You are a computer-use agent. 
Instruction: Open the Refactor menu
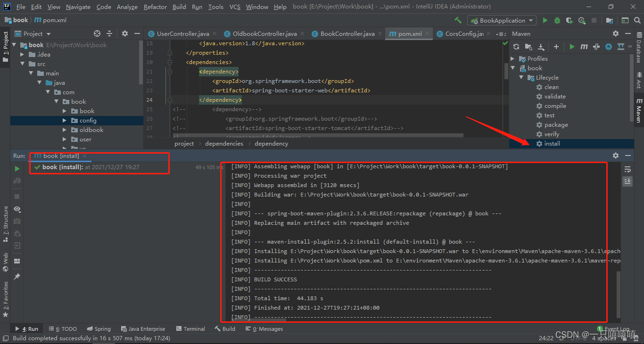pyautogui.click(x=155, y=7)
